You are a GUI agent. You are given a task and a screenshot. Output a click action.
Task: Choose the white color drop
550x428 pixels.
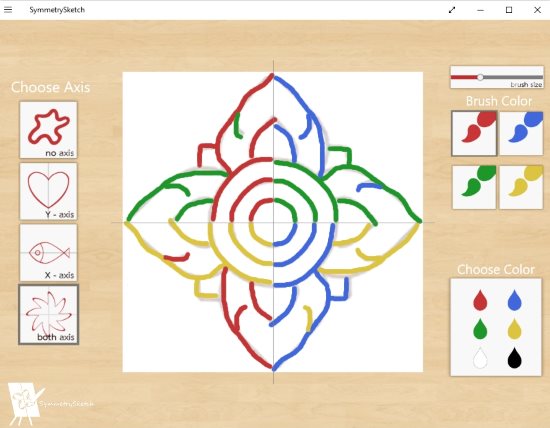click(480, 357)
